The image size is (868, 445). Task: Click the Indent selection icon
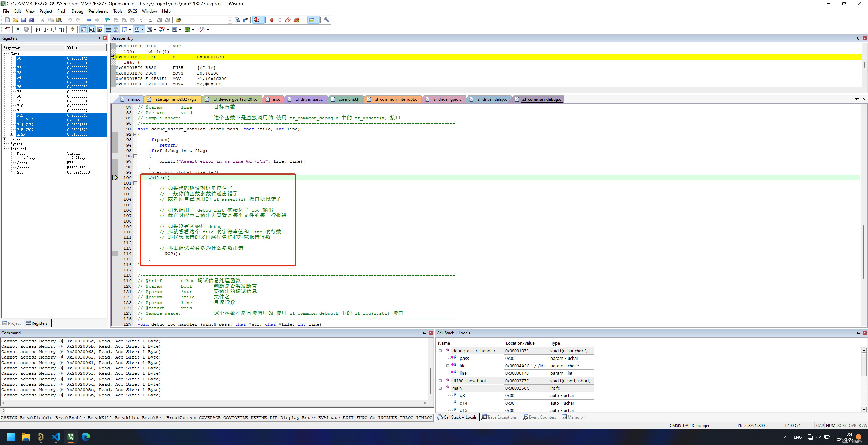[x=143, y=20]
